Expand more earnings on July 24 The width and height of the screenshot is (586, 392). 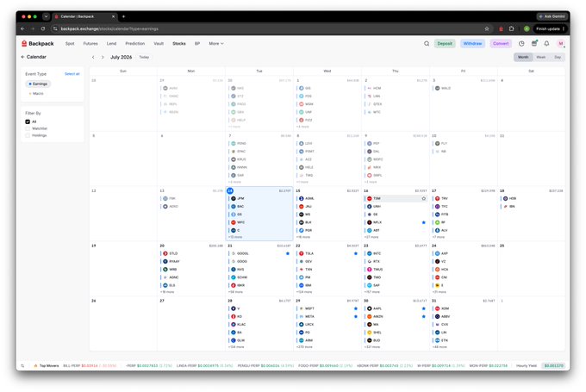point(439,292)
